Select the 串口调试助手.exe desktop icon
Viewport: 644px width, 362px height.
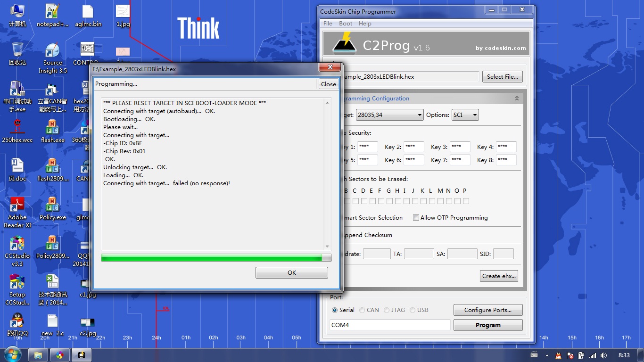[17, 96]
